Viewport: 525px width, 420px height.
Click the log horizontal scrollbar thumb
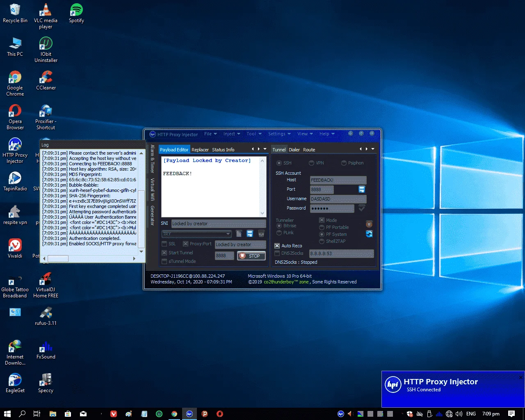[x=58, y=258]
